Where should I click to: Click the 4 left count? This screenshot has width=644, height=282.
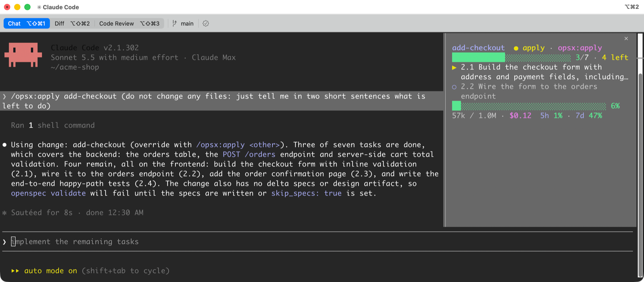[615, 57]
